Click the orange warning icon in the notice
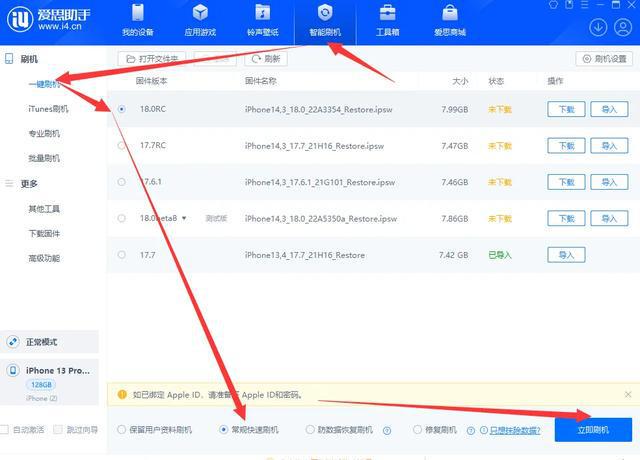640x460 pixels. point(122,394)
